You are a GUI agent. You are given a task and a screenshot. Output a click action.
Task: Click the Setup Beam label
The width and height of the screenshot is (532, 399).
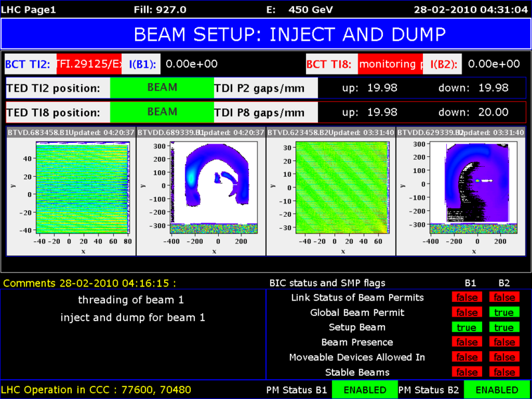click(357, 327)
